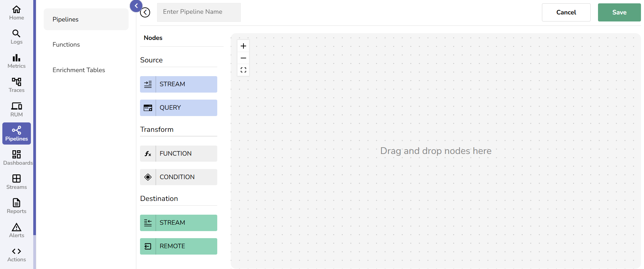Select the FUNCTION transform node
The width and height of the screenshot is (644, 269).
[178, 153]
